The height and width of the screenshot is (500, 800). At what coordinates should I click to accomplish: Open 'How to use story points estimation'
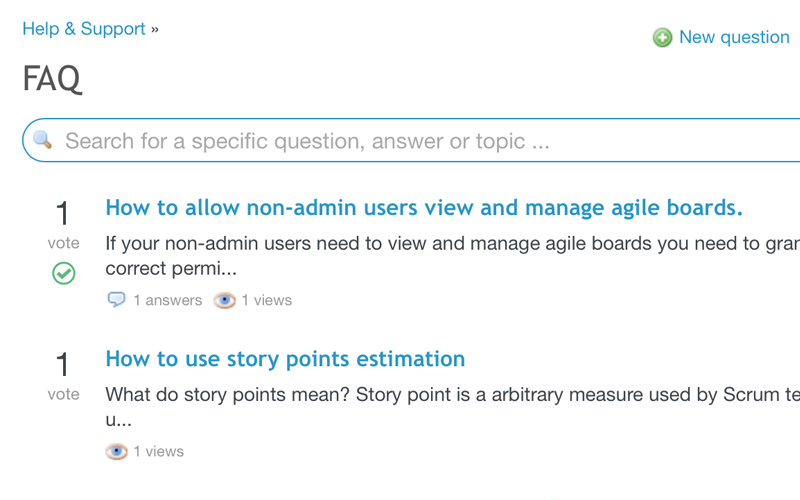pos(285,359)
